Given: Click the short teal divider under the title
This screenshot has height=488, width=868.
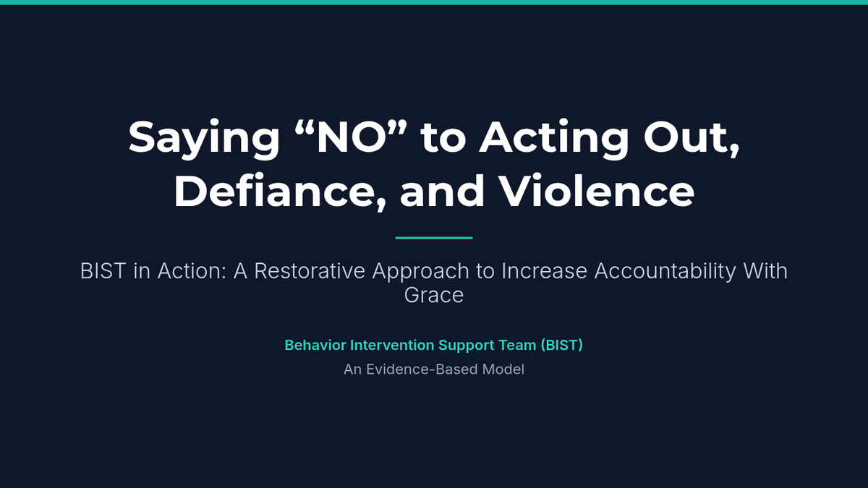Looking at the screenshot, I should tap(434, 237).
